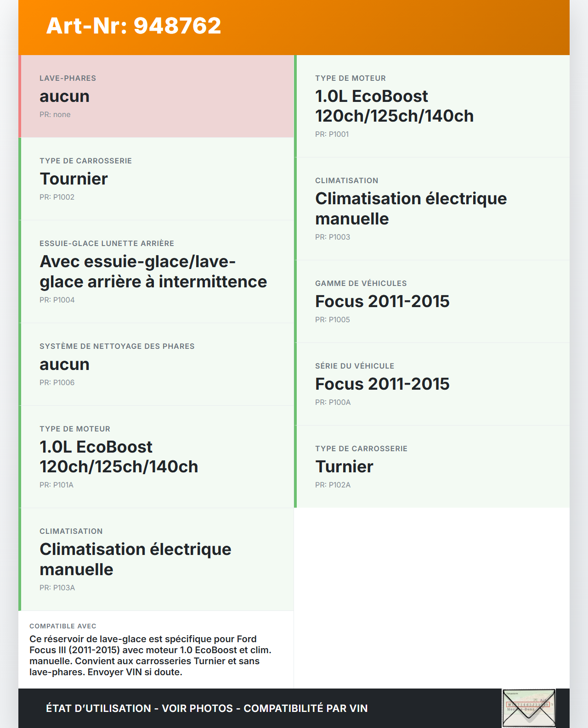
Task: Click the PR: none label
Action: click(55, 114)
